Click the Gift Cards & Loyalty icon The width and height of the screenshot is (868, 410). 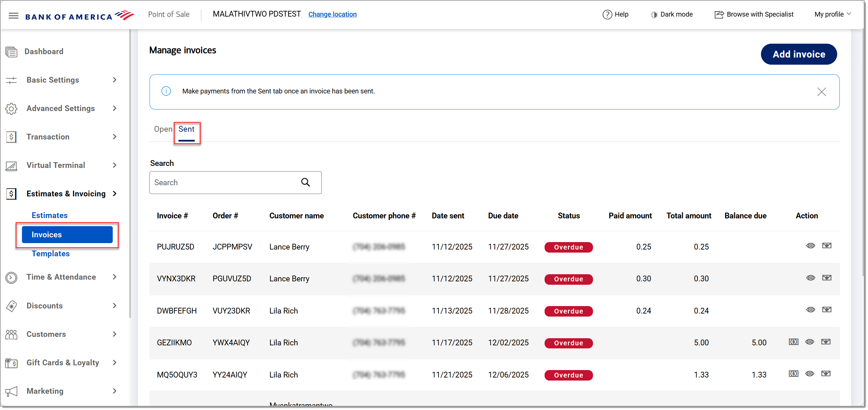[x=11, y=363]
